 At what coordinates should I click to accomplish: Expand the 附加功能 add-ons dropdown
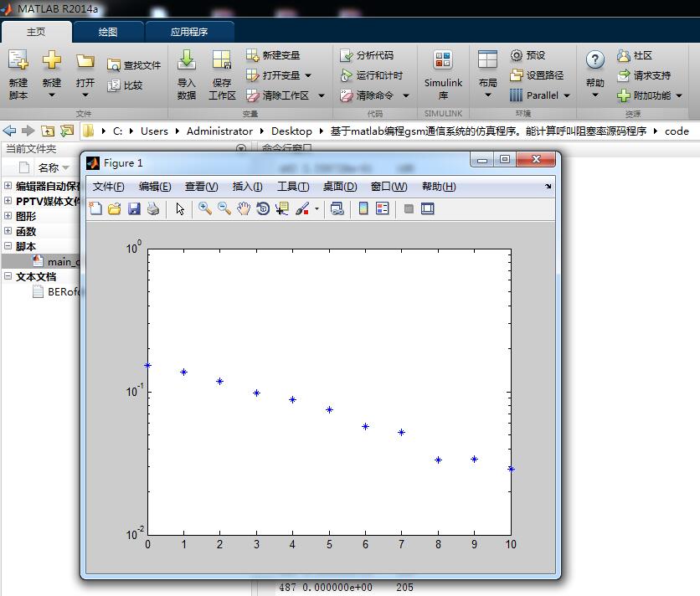679,95
